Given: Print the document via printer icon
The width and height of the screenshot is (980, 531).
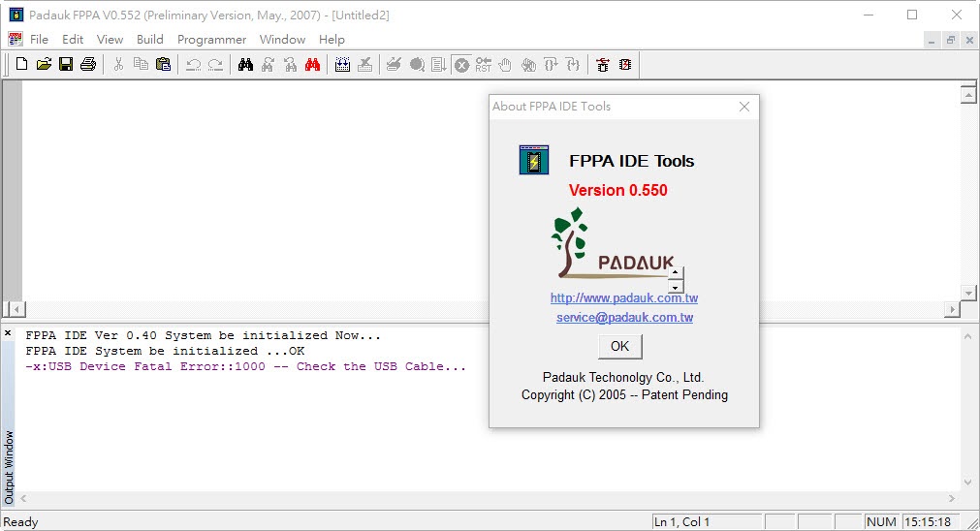Looking at the screenshot, I should [88, 64].
